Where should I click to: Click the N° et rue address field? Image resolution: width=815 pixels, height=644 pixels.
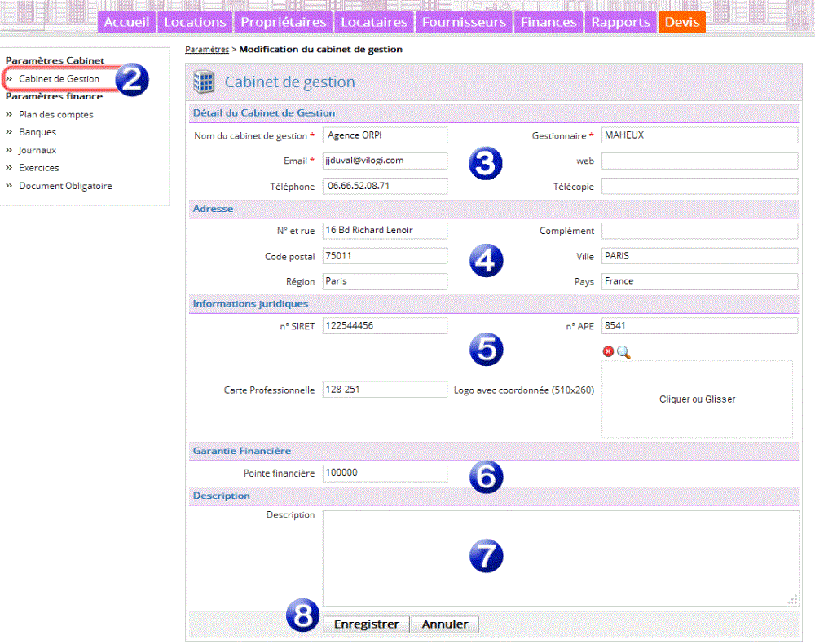tap(385, 230)
